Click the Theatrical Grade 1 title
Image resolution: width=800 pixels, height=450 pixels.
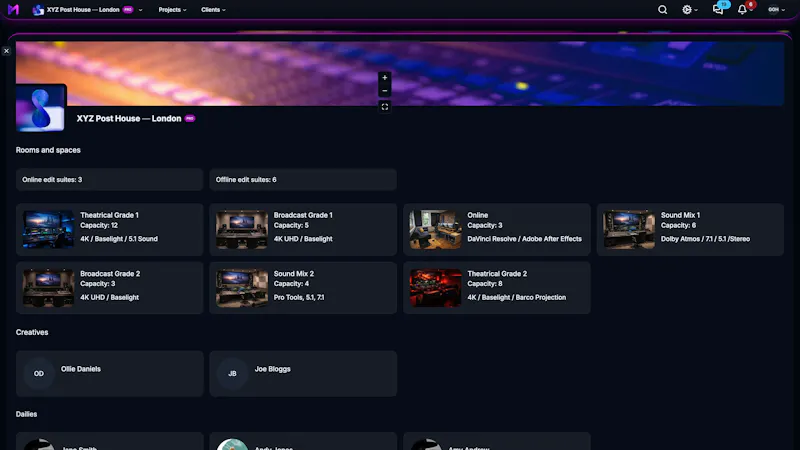[x=109, y=215]
